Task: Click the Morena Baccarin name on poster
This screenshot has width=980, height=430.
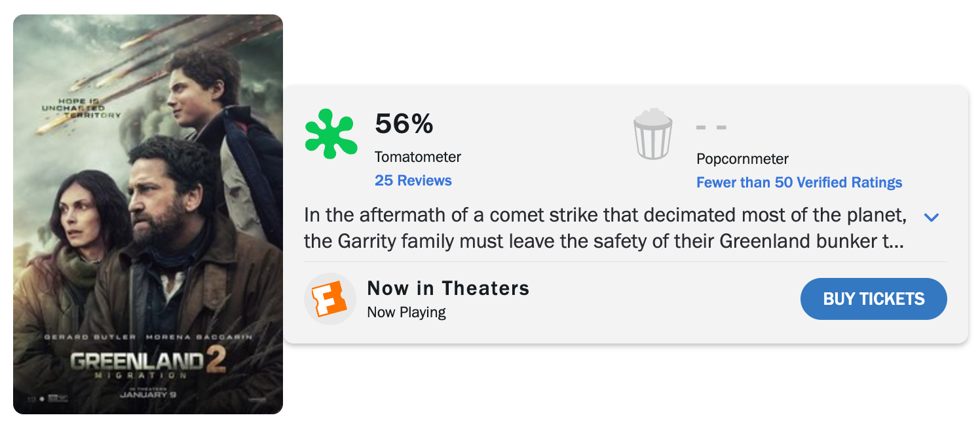Action: [199, 337]
